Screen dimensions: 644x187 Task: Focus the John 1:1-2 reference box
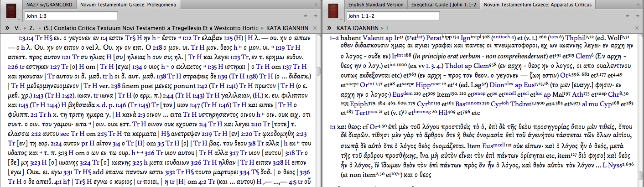[x=394, y=16]
